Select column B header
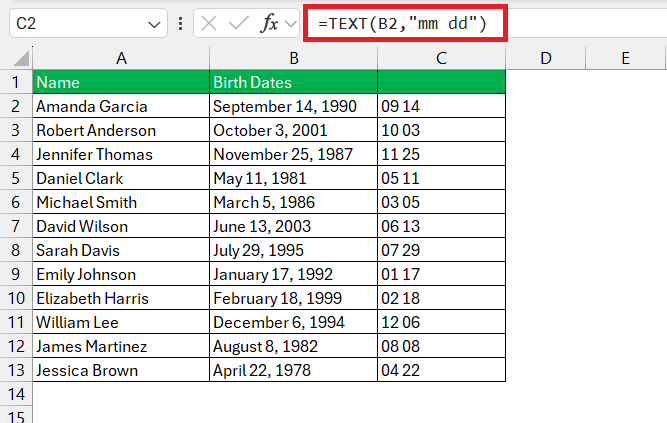667x423 pixels. pyautogui.click(x=294, y=58)
